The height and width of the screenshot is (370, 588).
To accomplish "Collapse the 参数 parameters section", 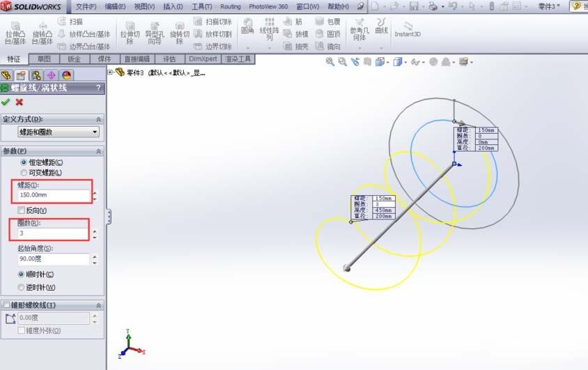I will 98,151.
